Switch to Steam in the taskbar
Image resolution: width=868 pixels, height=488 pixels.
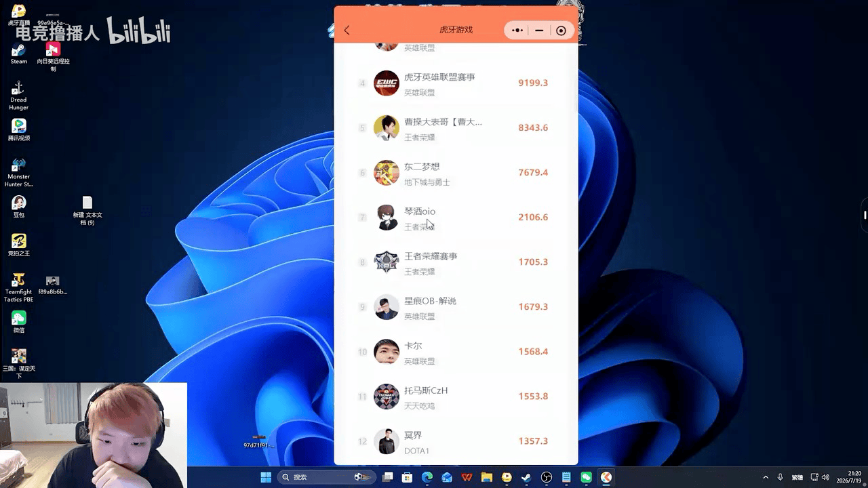point(526,477)
